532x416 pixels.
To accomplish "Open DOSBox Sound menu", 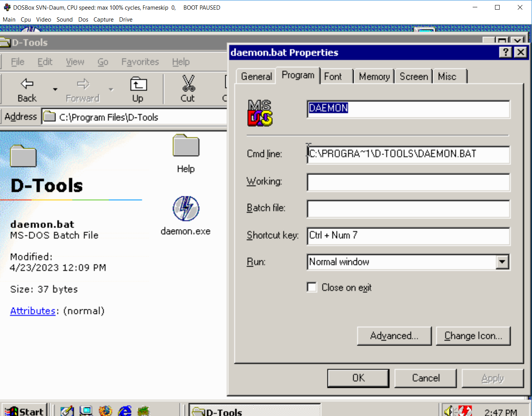I will pyautogui.click(x=65, y=20).
